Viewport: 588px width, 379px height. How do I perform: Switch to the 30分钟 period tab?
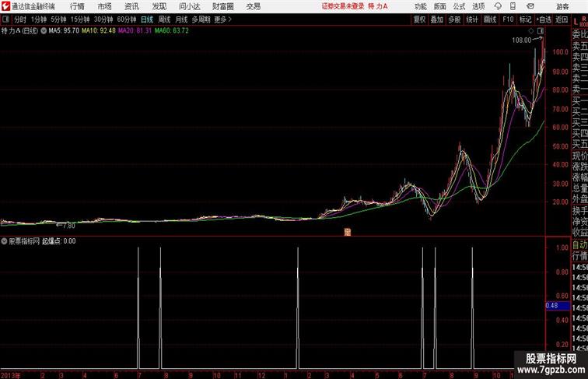click(x=103, y=19)
